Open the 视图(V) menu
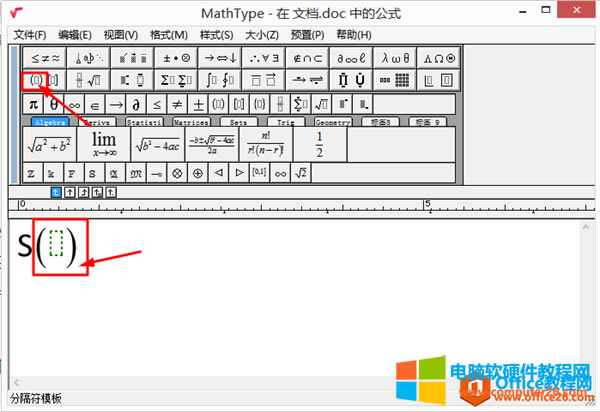Screen dimensions: 600x412 (x=121, y=35)
